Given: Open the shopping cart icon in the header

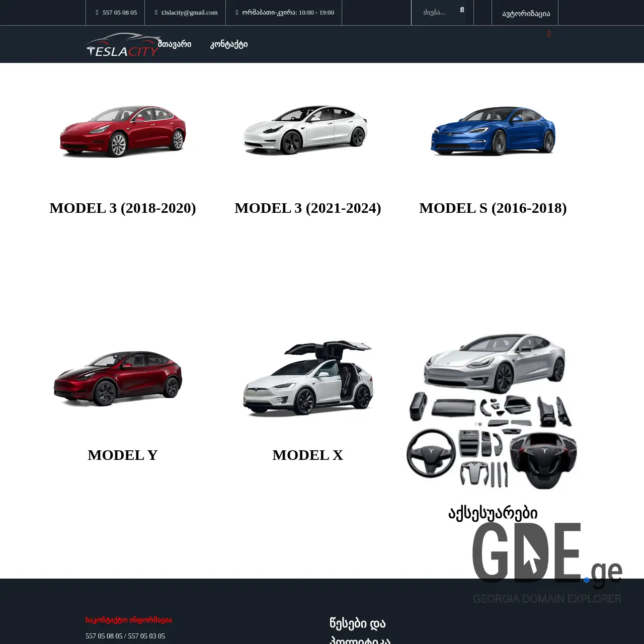Looking at the screenshot, I should tap(549, 34).
